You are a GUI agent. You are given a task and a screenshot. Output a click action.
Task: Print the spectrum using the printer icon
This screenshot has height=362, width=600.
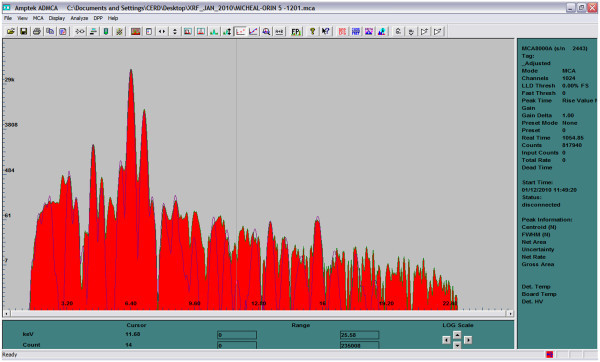[x=37, y=31]
